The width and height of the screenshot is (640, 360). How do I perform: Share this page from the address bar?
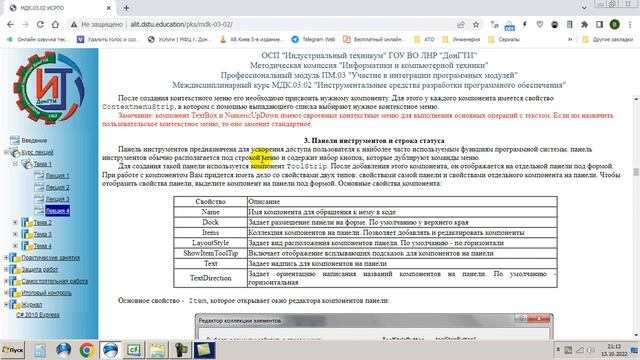tap(461, 24)
